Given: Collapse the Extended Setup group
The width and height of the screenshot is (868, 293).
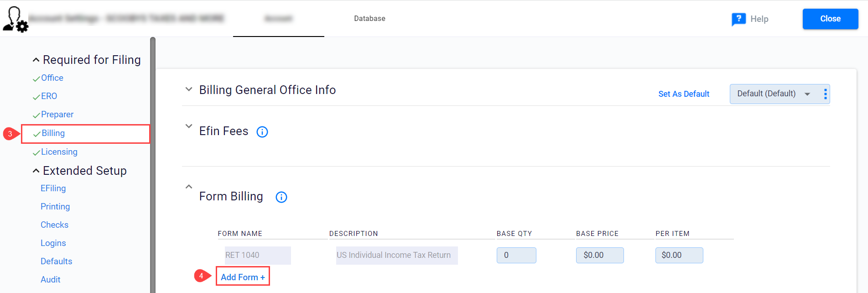Looking at the screenshot, I should click(36, 171).
